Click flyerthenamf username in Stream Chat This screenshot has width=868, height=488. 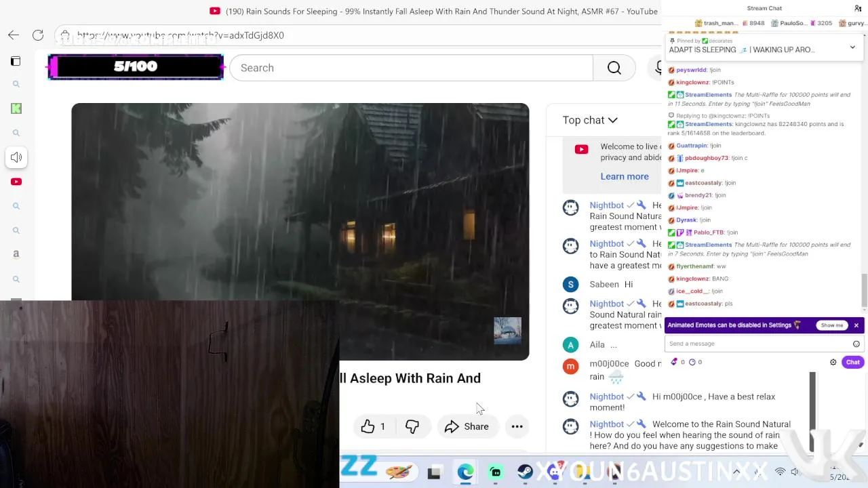695,266
